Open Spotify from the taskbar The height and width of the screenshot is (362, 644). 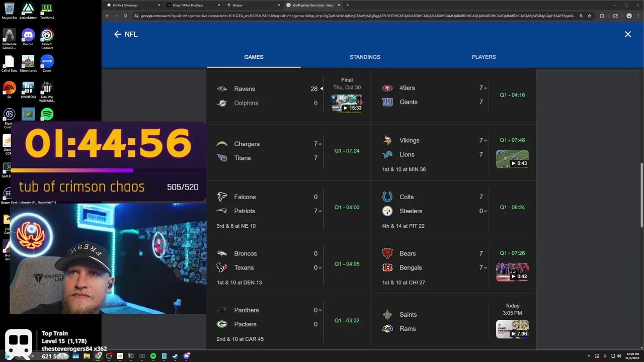(153, 356)
